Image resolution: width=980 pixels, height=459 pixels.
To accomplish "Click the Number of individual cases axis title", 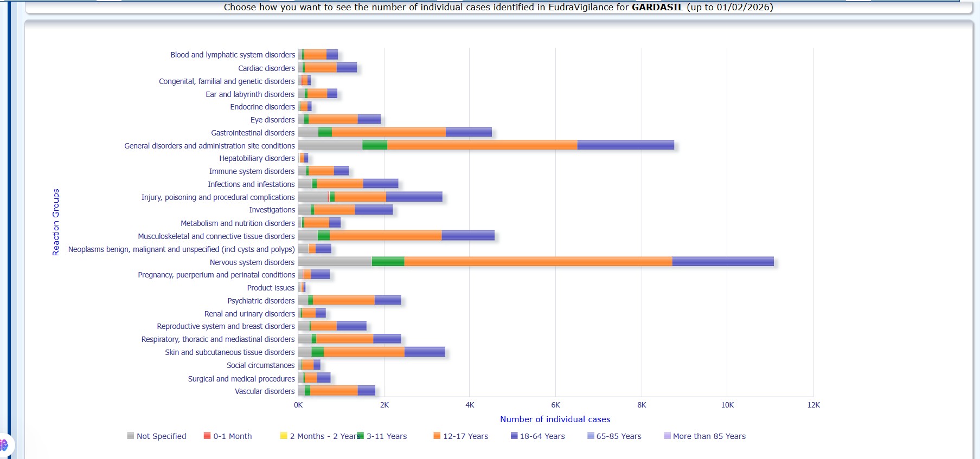I will pyautogui.click(x=555, y=419).
